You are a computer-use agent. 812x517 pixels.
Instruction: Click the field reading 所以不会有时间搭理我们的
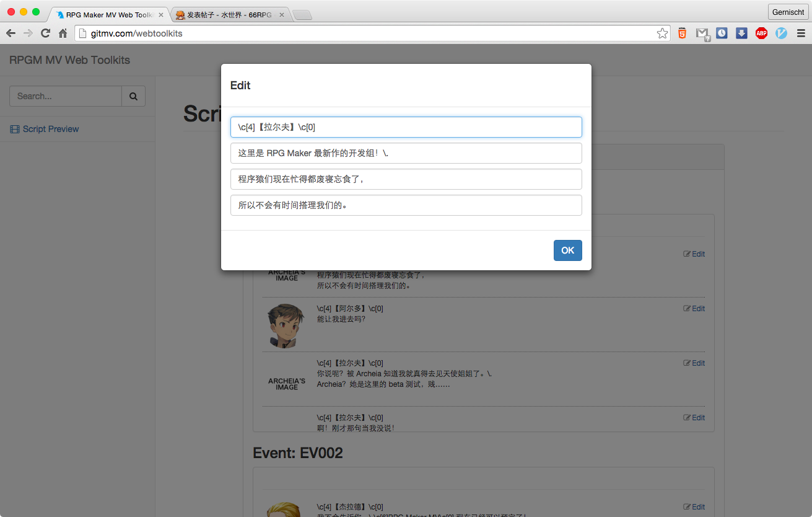point(406,205)
